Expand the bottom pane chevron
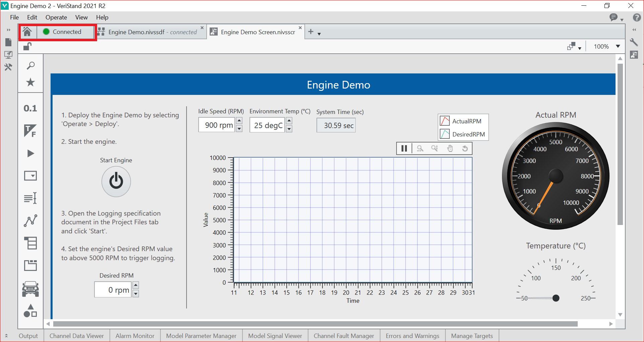The width and height of the screenshot is (644, 342). point(6,336)
